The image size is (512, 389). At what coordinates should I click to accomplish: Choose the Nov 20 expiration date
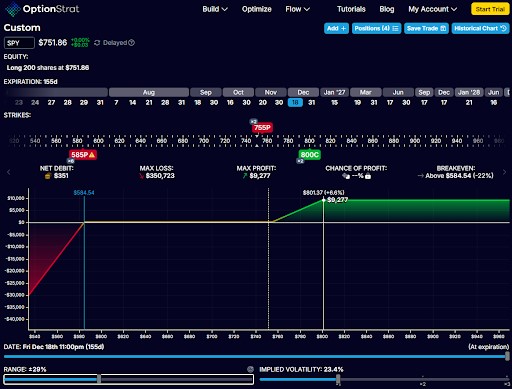pos(263,102)
